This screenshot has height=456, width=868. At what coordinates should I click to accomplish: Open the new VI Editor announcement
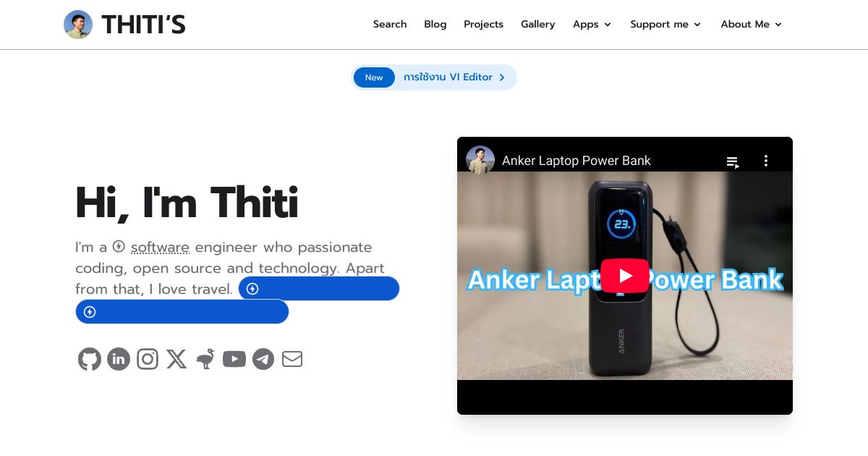tap(434, 77)
